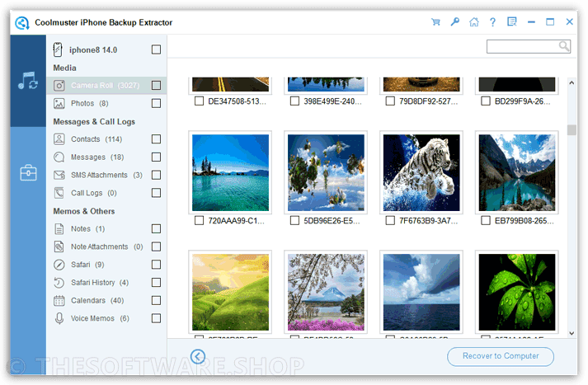588x385 pixels.
Task: Tick the Contacts category checkbox
Action: pos(156,139)
